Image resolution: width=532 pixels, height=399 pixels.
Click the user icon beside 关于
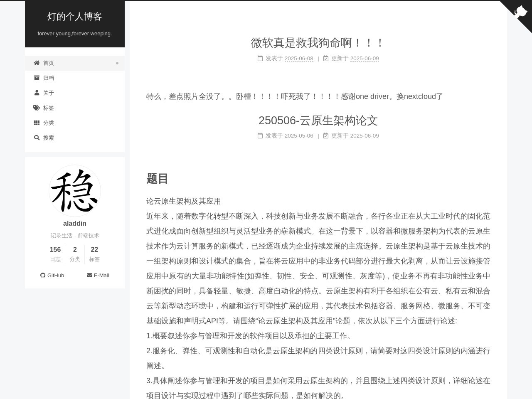37,93
